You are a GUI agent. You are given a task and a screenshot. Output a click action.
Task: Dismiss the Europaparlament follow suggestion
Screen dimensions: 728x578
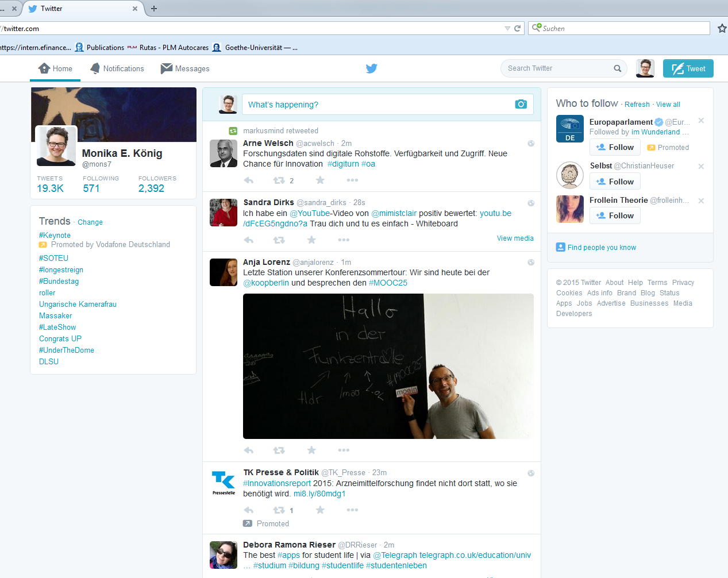[701, 121]
